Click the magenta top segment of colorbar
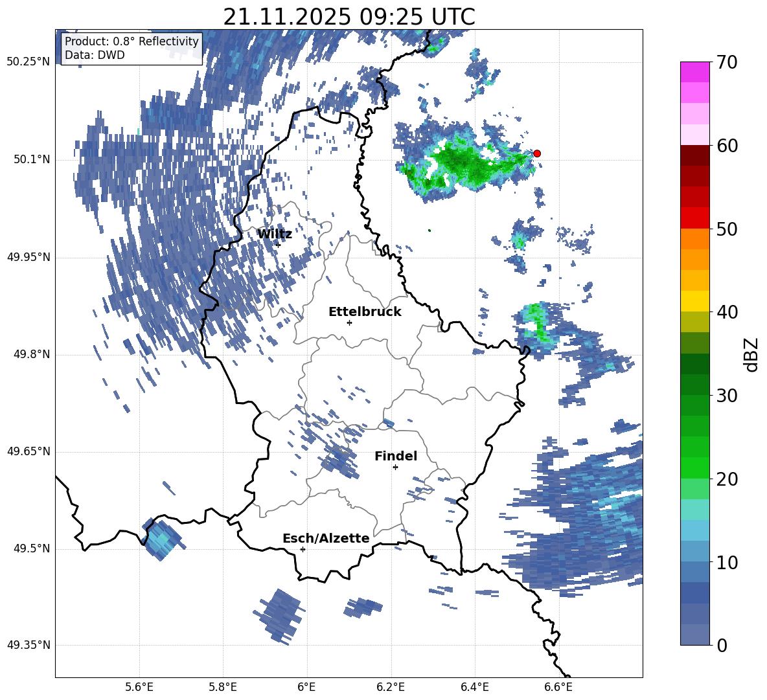Viewport: 767px width, 700px height. [x=694, y=72]
